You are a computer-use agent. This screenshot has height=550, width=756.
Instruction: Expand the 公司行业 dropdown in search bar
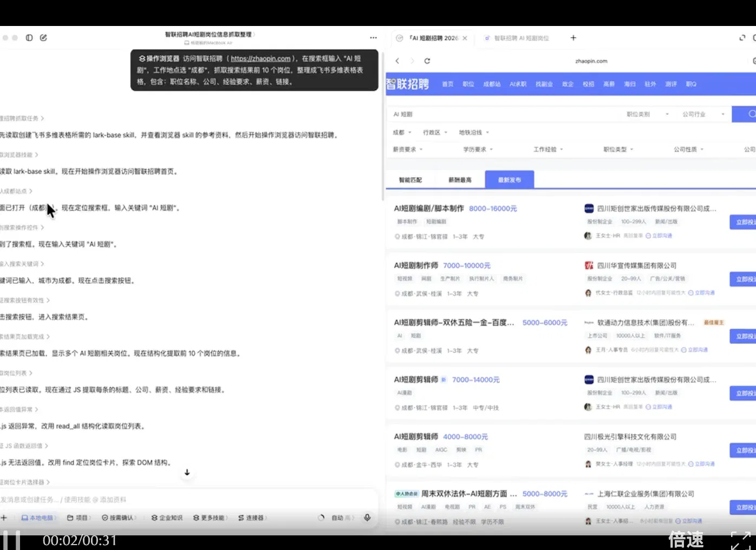pos(703,114)
